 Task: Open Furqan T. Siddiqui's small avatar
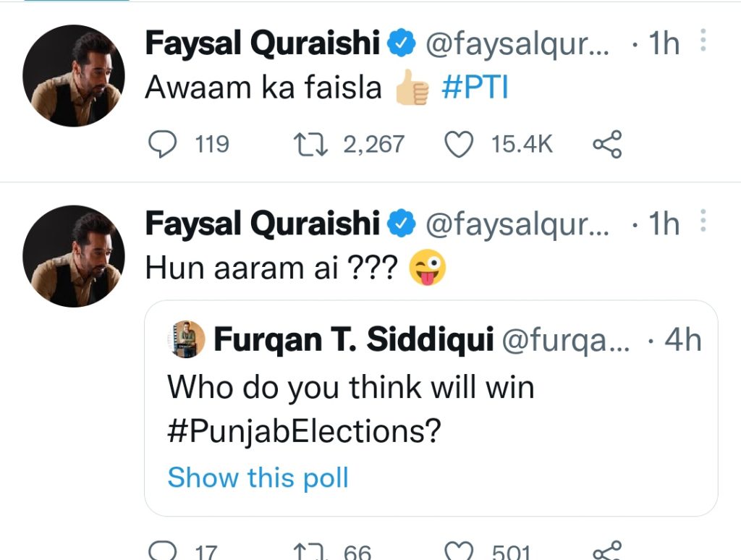pos(188,339)
